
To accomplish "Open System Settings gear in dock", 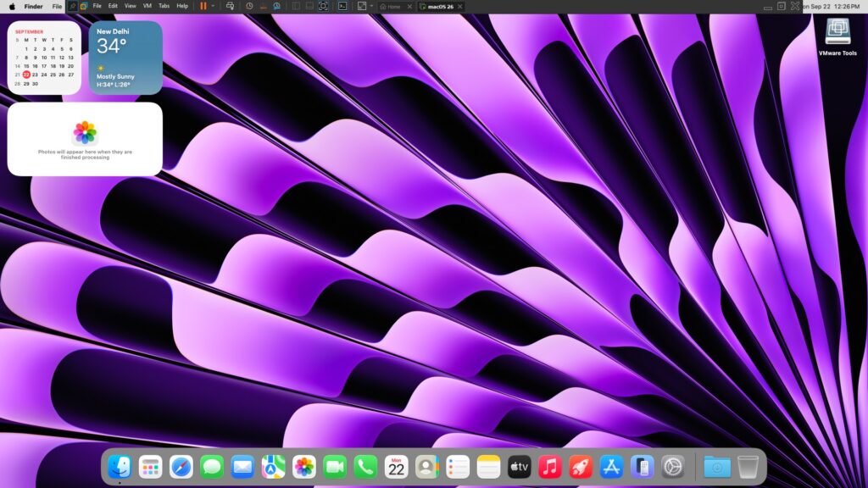I will click(673, 467).
